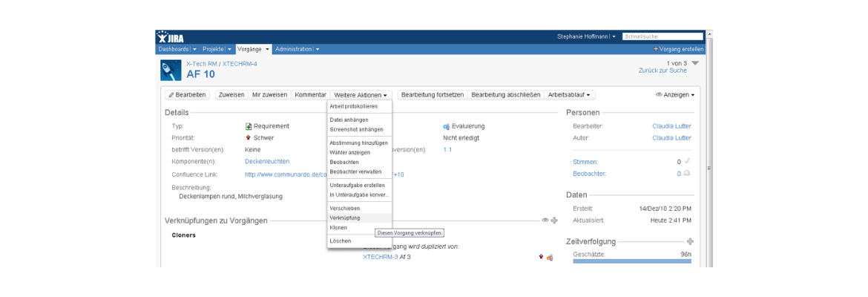Select Abstimmung hinzufügen menu entry
This screenshot has width=868, height=297.
(x=360, y=143)
